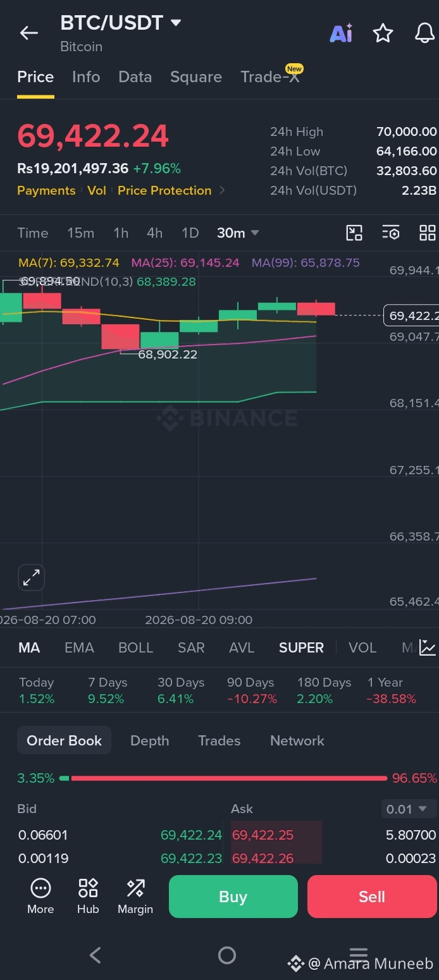This screenshot has width=439, height=980.
Task: Go back using the top-left arrow
Action: (29, 34)
